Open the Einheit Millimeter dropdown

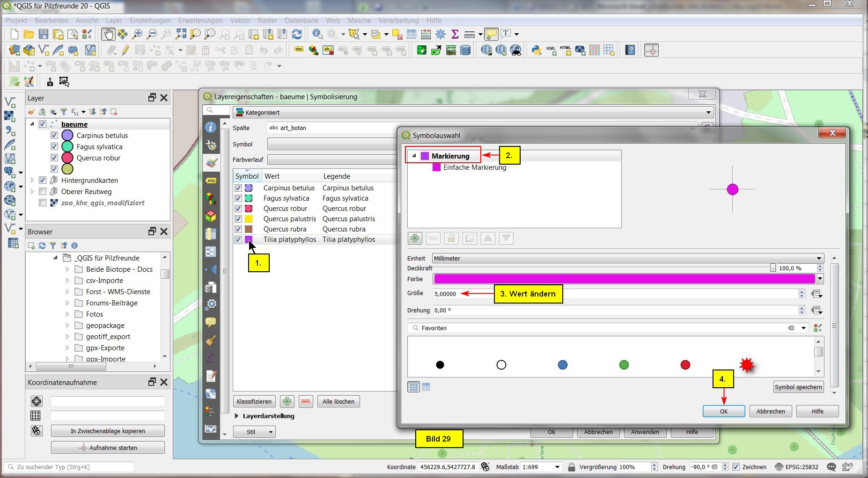coord(627,258)
